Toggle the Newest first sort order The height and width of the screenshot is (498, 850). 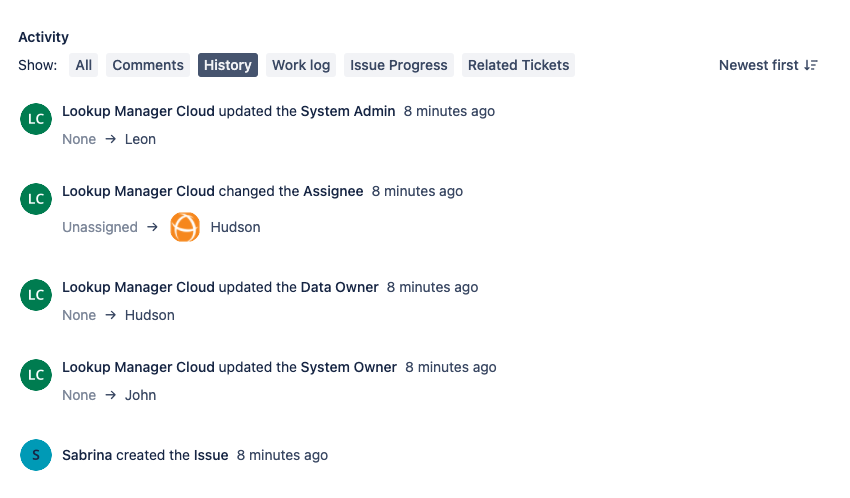[768, 65]
